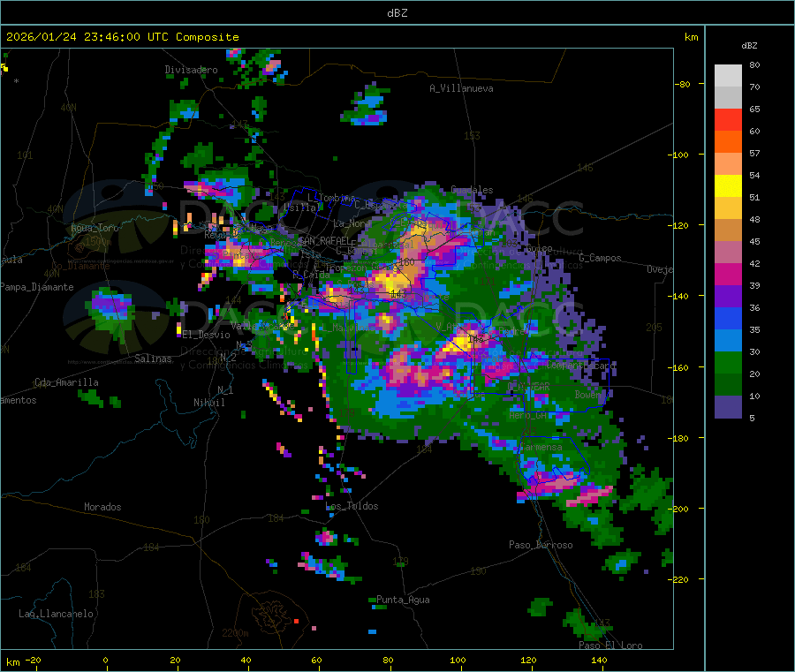Viewport: 795px width, 672px height.
Task: Click the 5 value in the dBZ legend
Action: point(752,418)
